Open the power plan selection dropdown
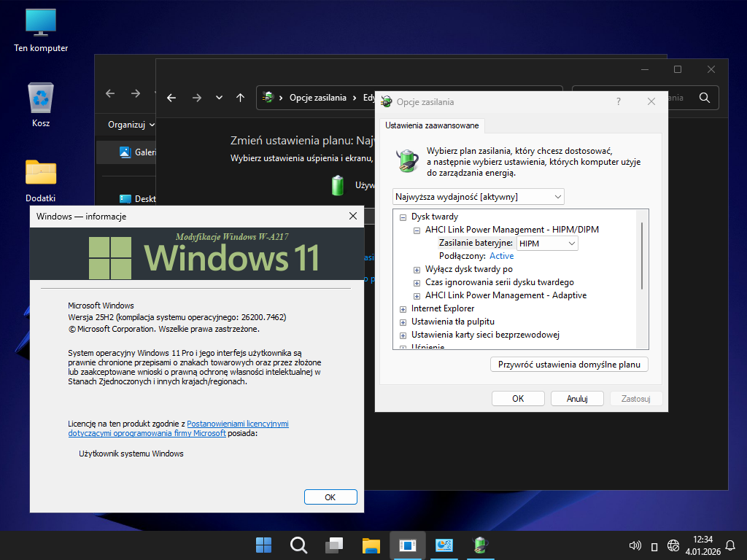Viewport: 747px width, 560px height. pos(478,197)
